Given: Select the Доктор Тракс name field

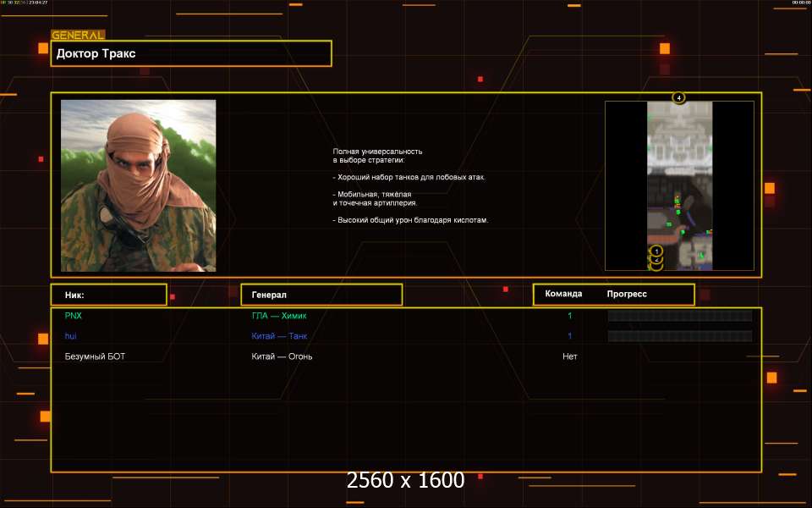Looking at the screenshot, I should pos(191,53).
